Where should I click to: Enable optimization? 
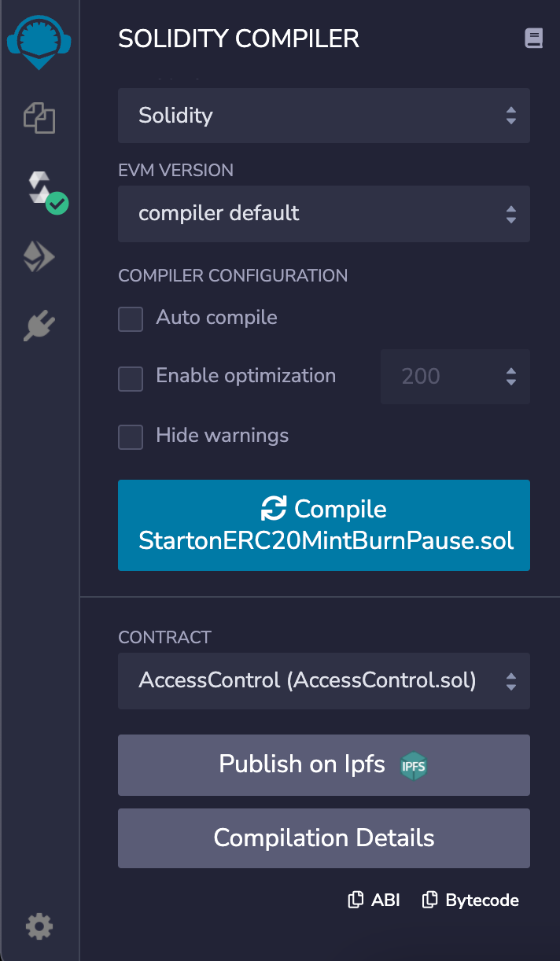coord(131,378)
